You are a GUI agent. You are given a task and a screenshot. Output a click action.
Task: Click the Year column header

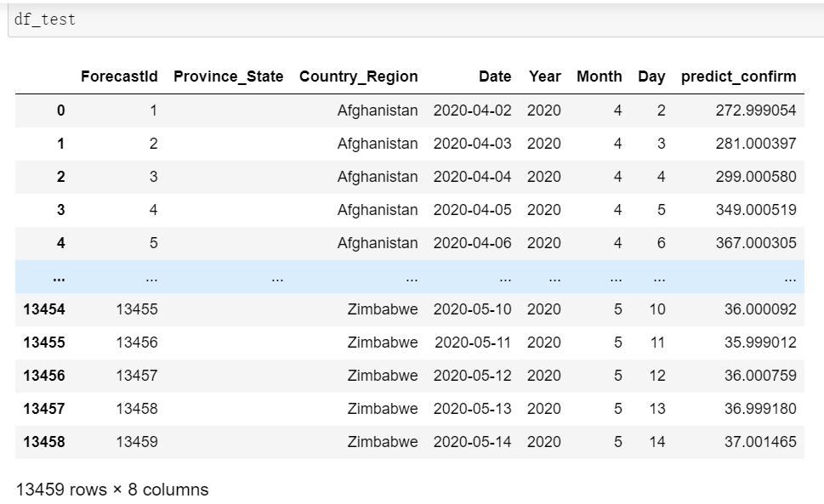pos(544,76)
